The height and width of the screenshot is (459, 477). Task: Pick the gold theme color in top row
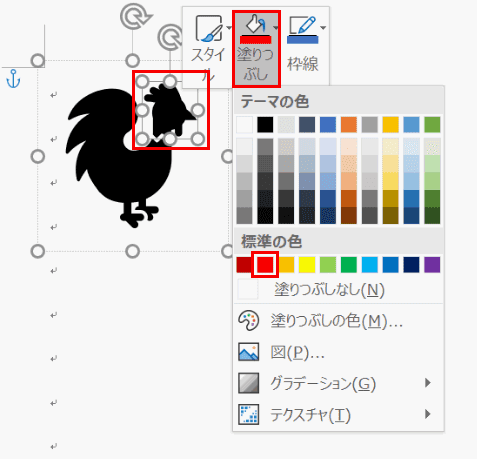point(390,125)
